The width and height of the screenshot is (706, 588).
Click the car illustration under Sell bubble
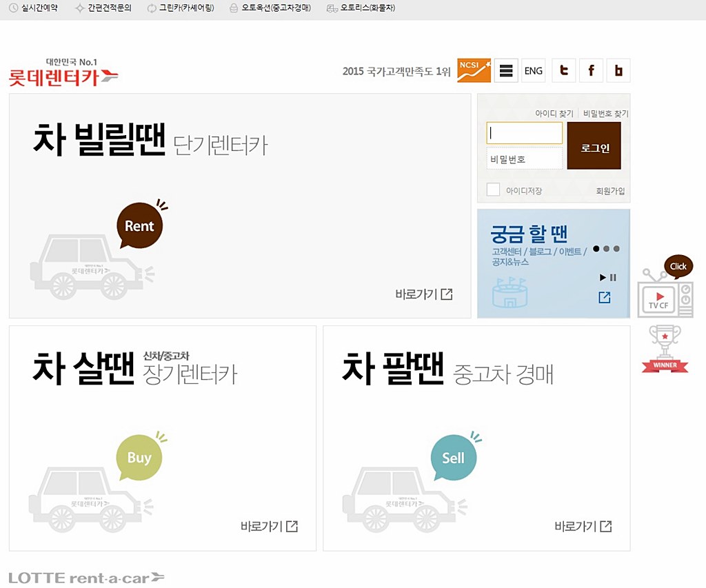pyautogui.click(x=404, y=499)
